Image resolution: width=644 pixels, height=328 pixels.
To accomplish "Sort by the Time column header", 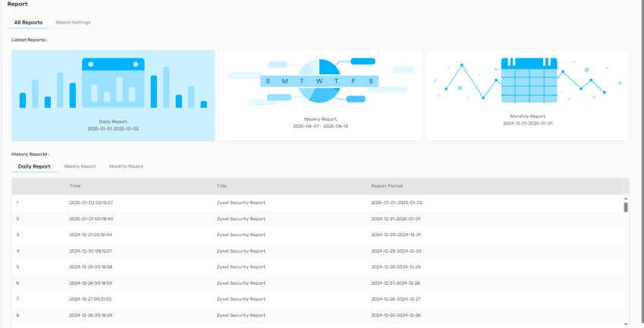I will pyautogui.click(x=75, y=185).
